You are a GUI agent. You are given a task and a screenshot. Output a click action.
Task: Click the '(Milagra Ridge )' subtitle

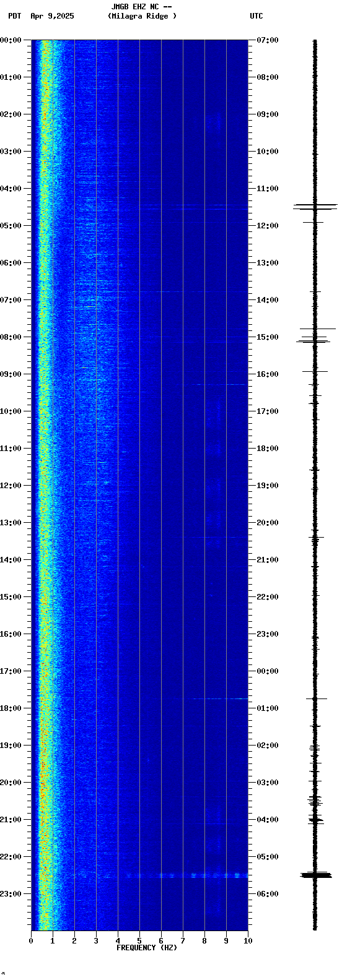(x=142, y=16)
